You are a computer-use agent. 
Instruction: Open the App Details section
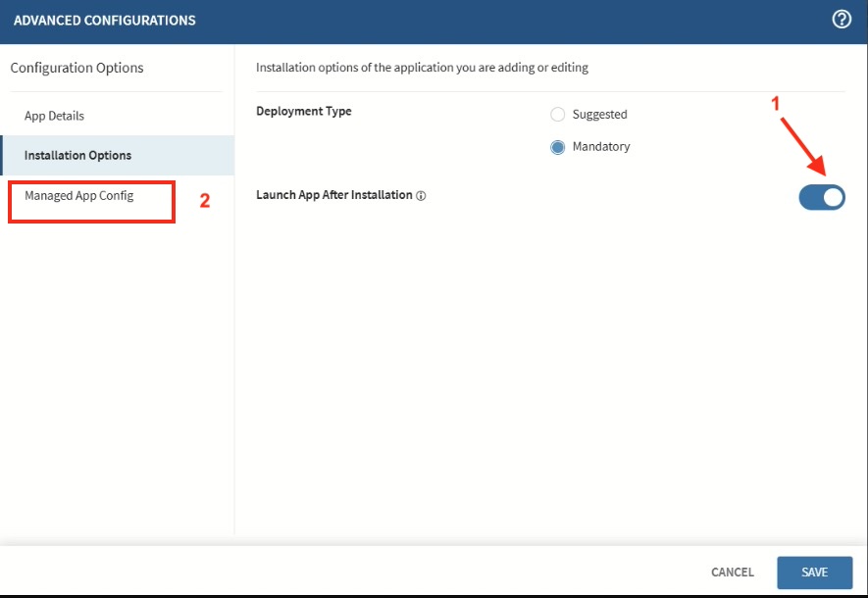tap(54, 116)
